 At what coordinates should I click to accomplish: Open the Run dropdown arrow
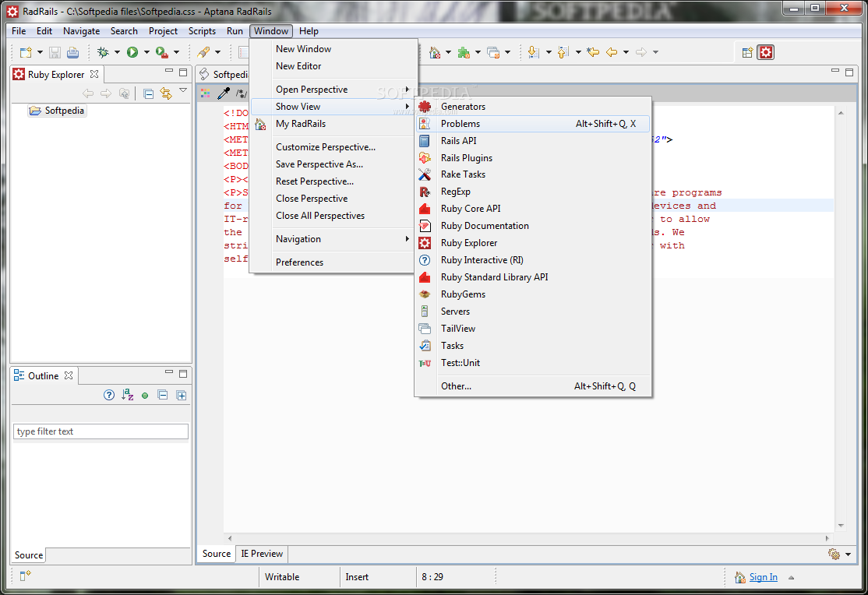coord(146,53)
